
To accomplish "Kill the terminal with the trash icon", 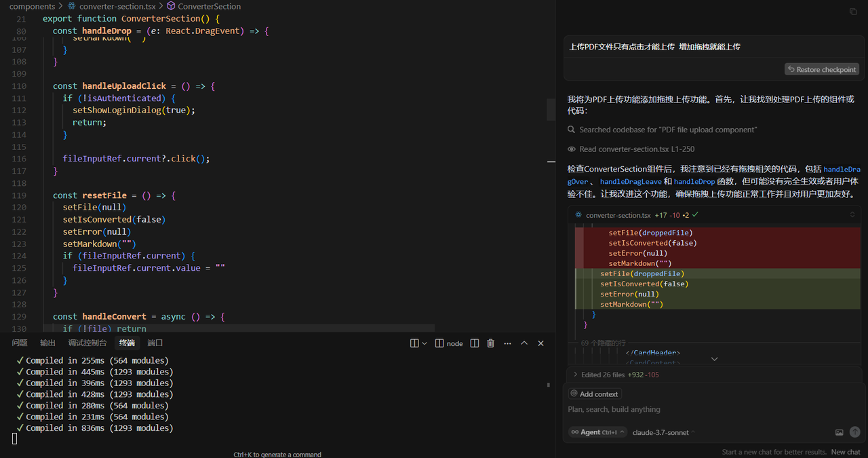I will (x=491, y=343).
